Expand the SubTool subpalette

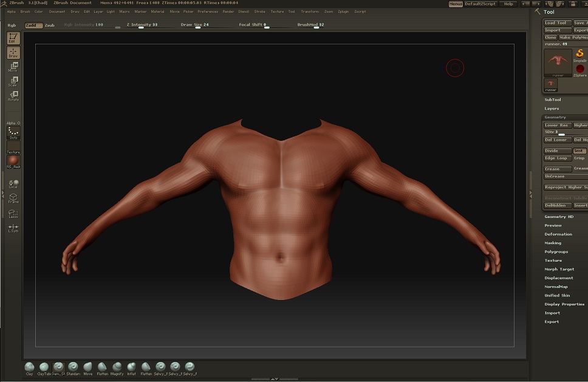click(x=553, y=100)
